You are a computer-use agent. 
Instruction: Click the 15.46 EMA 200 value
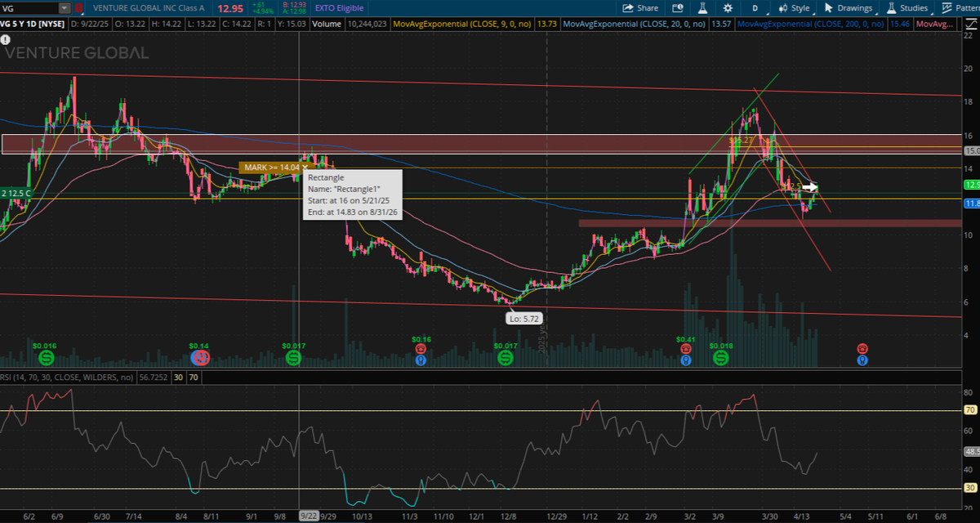[898, 24]
